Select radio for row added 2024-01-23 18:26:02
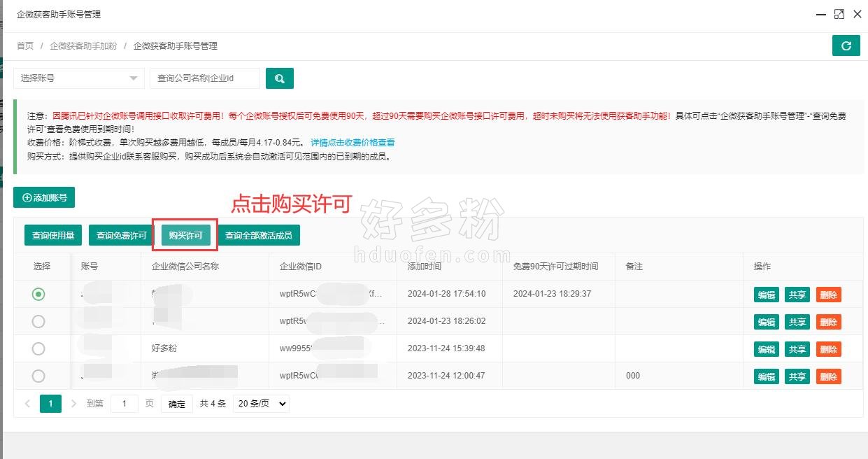Screen dimensions: 868x459 pos(38,322)
